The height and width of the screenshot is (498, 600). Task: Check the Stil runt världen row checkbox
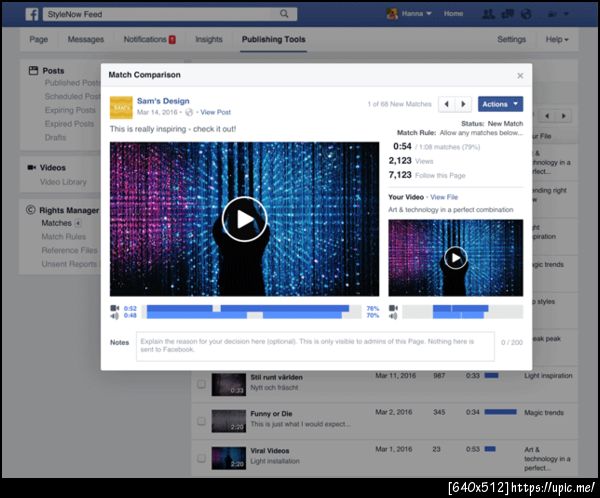point(201,384)
